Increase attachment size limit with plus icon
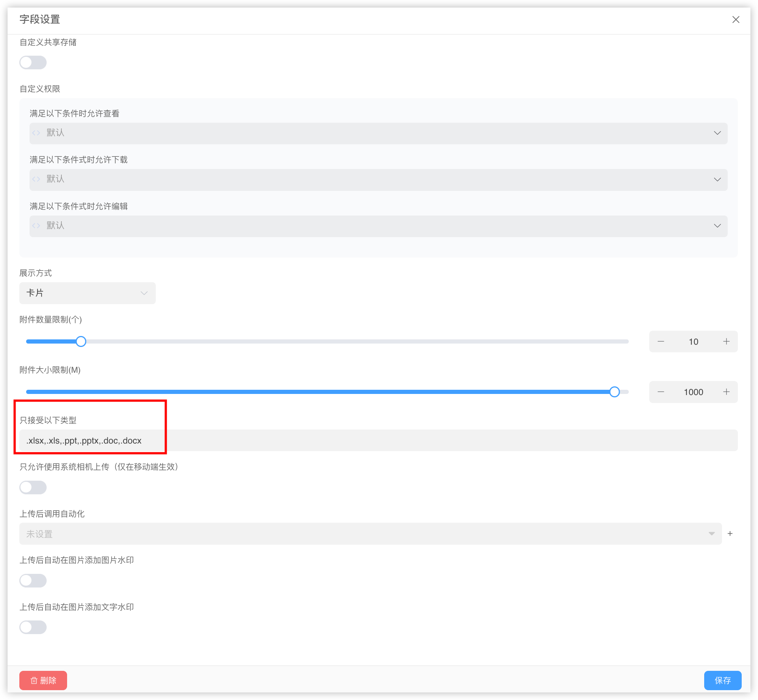Image resolution: width=758 pixels, height=700 pixels. (x=726, y=392)
